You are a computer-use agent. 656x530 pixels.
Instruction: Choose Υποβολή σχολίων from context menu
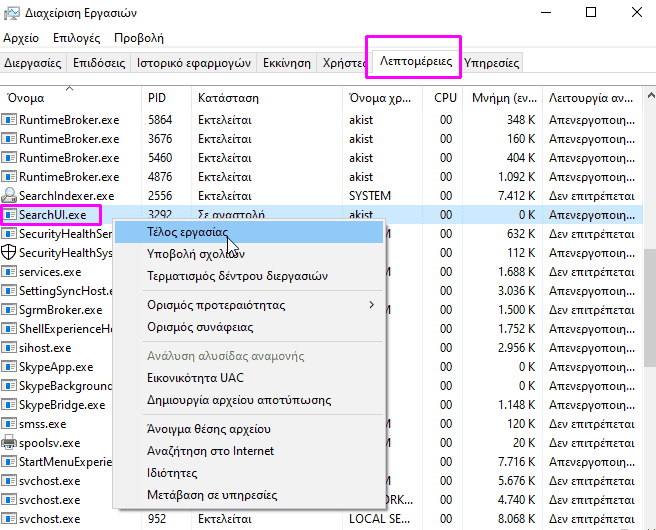(x=249, y=254)
